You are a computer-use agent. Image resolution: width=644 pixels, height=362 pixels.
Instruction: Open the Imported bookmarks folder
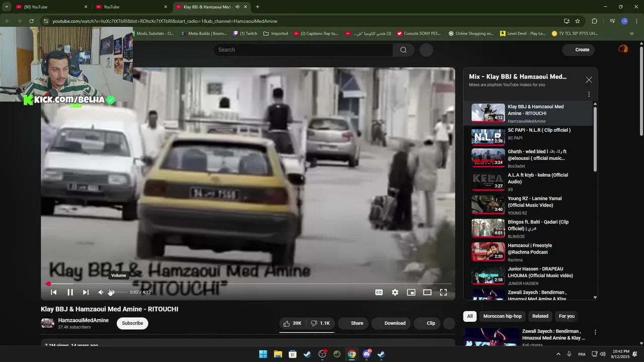tap(276, 34)
